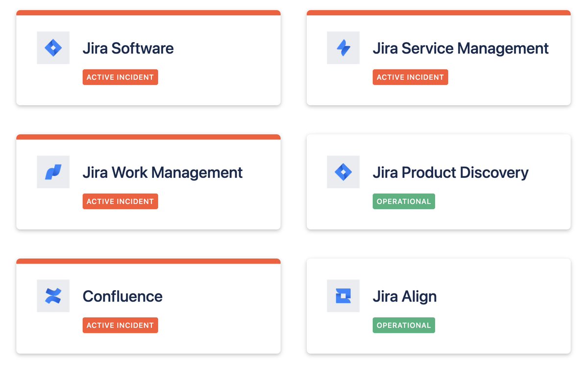
Task: Open the Jira Service Management title
Action: tap(461, 48)
